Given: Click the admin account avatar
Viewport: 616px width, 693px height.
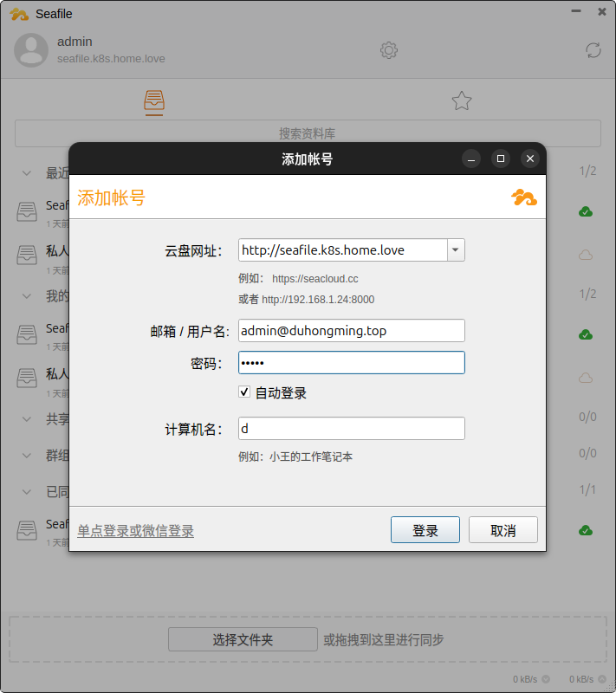Looking at the screenshot, I should [x=31, y=50].
